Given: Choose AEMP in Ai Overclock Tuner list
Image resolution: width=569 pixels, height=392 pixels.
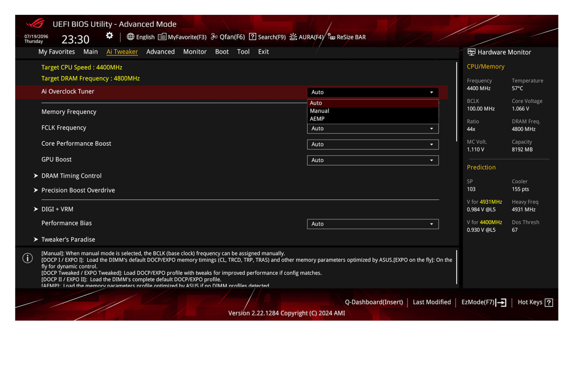Looking at the screenshot, I should (x=373, y=119).
